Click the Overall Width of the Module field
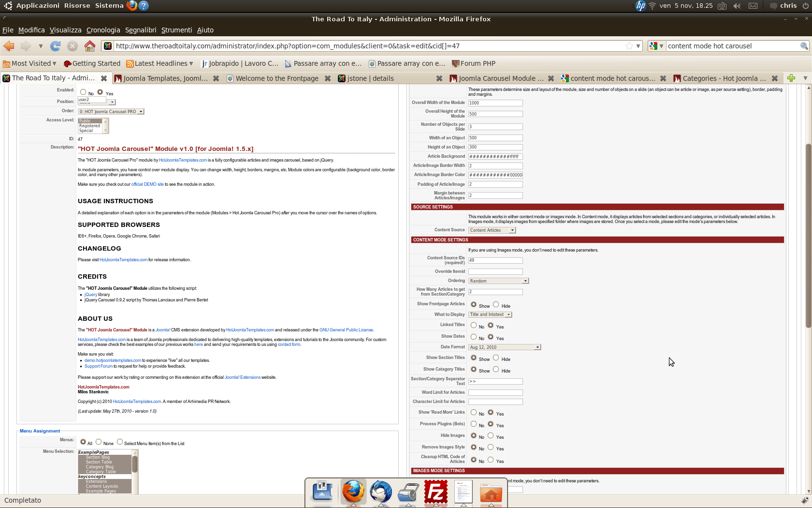The height and width of the screenshot is (508, 812). (495, 103)
